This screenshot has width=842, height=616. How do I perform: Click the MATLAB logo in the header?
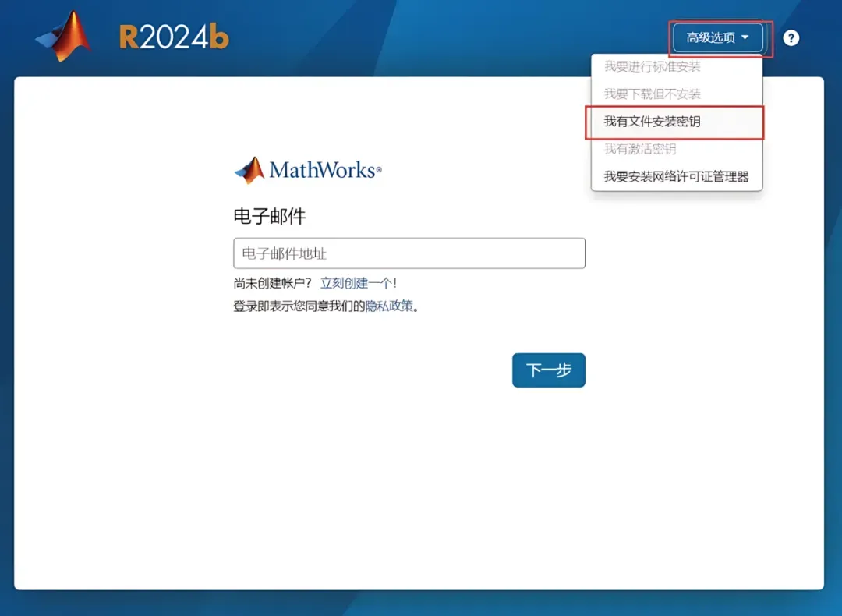click(63, 37)
